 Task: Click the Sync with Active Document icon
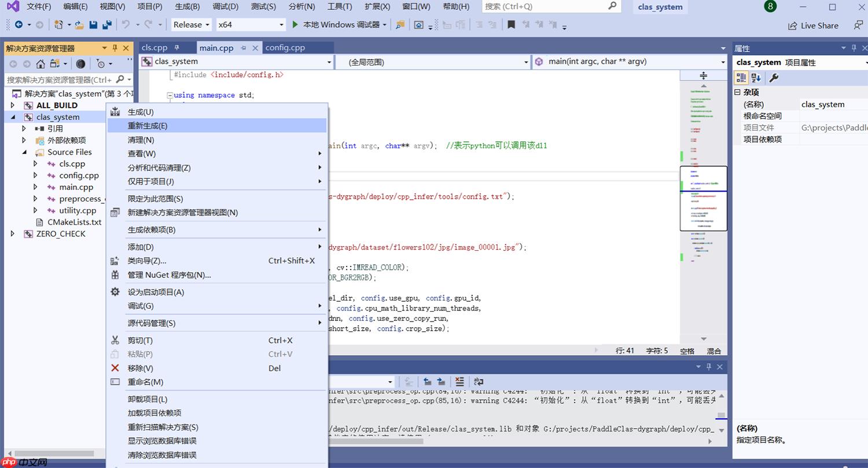point(54,64)
